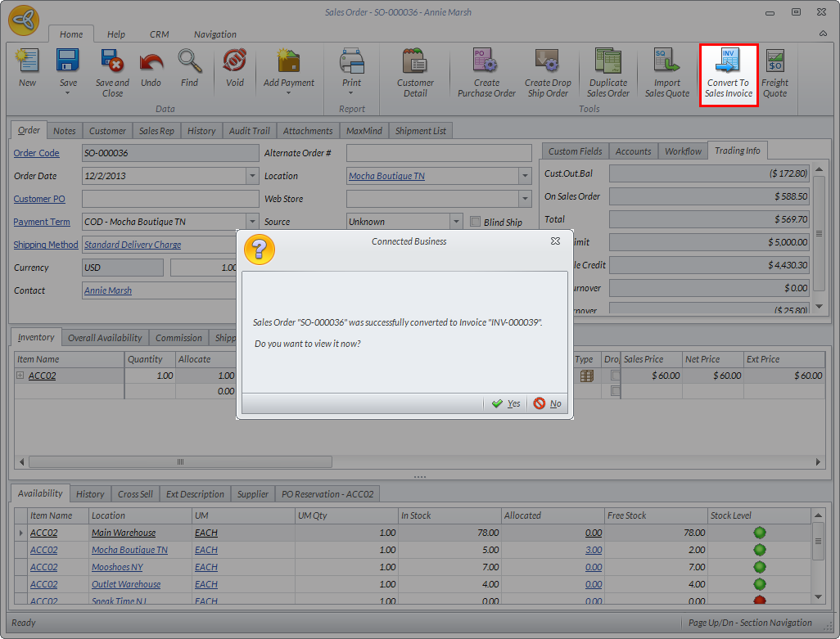This screenshot has width=840, height=639.
Task: Open the CRM ribbon tab
Action: [x=159, y=34]
